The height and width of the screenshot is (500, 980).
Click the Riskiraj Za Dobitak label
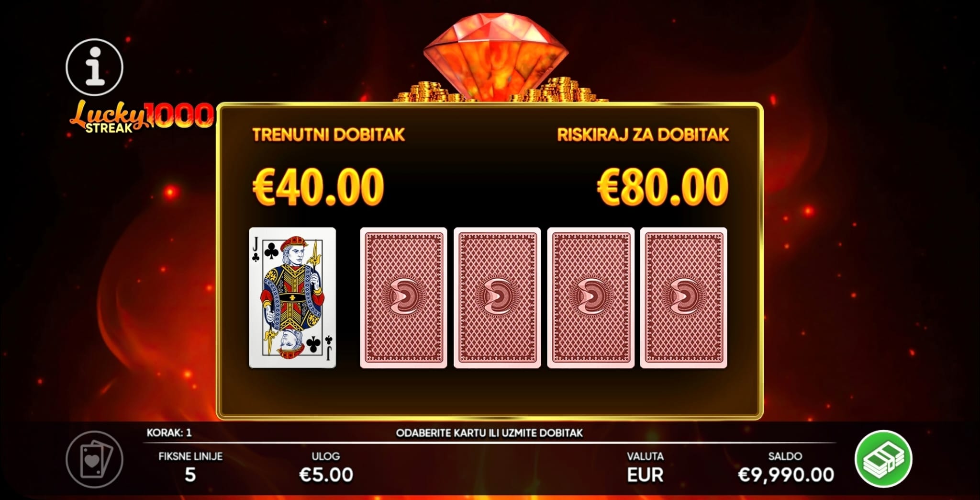coord(643,135)
